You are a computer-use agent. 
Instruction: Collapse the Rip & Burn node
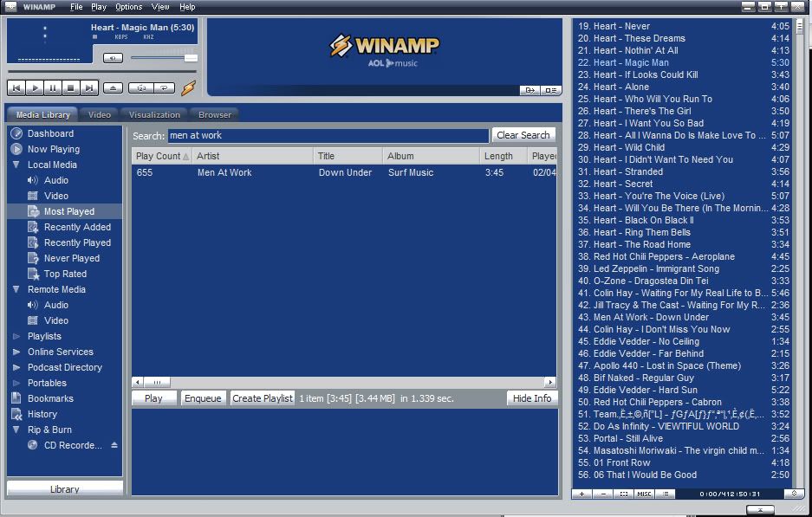(x=16, y=429)
